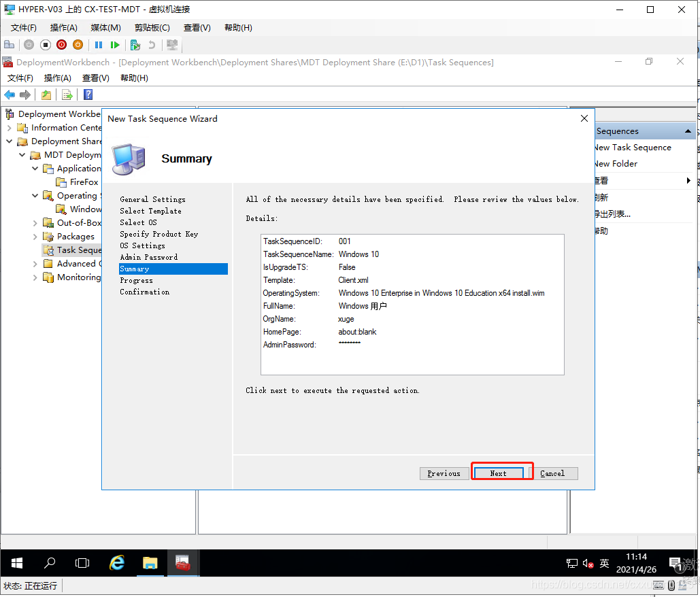
Task: Click the Revert checkpoint icon
Action: 152,45
